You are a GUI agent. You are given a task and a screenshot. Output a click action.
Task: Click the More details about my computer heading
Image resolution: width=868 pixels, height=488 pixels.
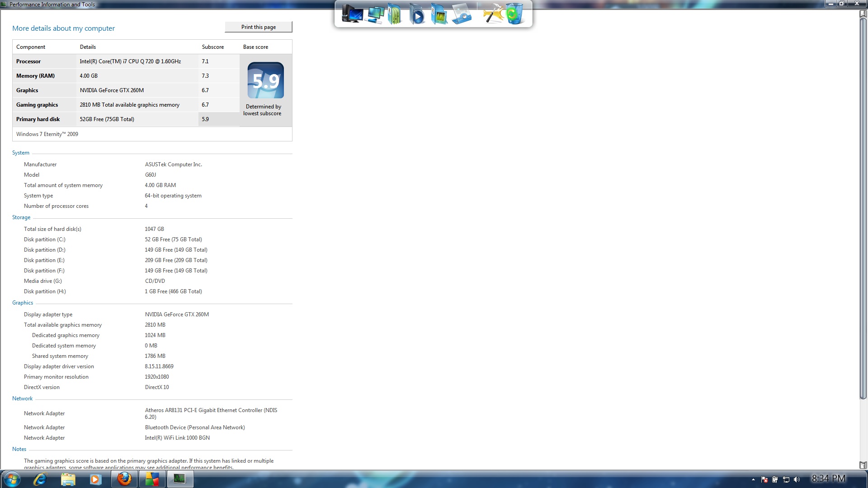tap(64, 28)
